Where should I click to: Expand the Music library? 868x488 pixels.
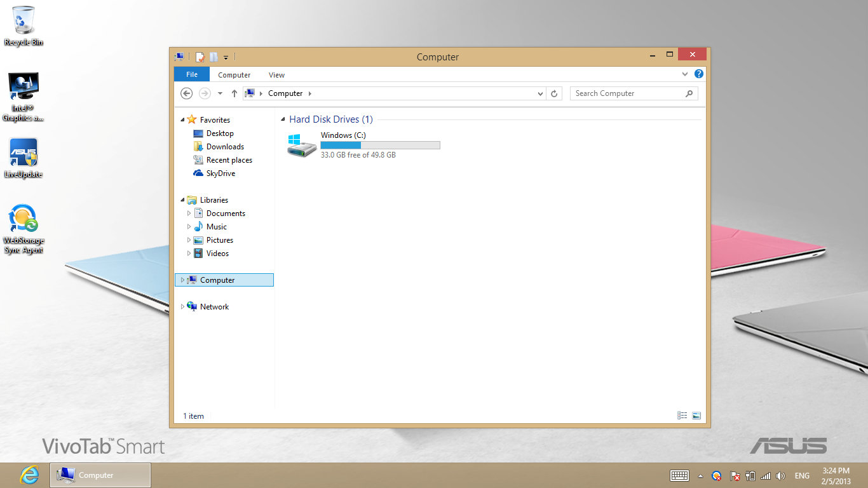point(189,227)
